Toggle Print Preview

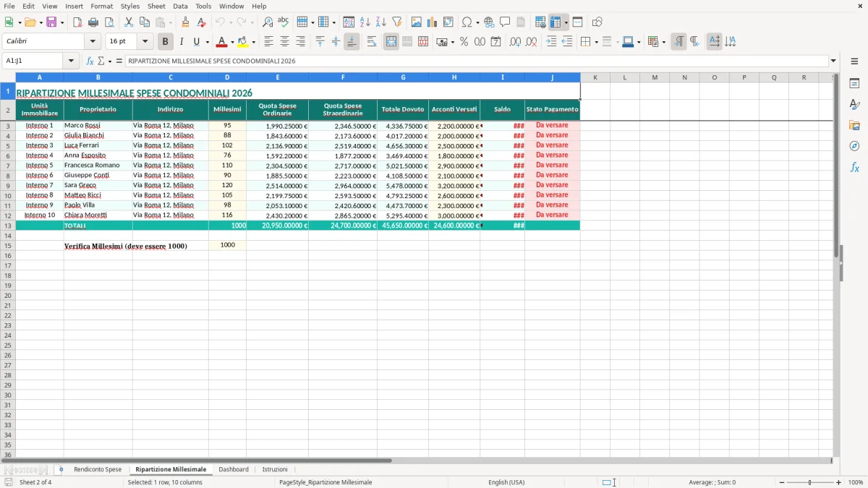(109, 22)
